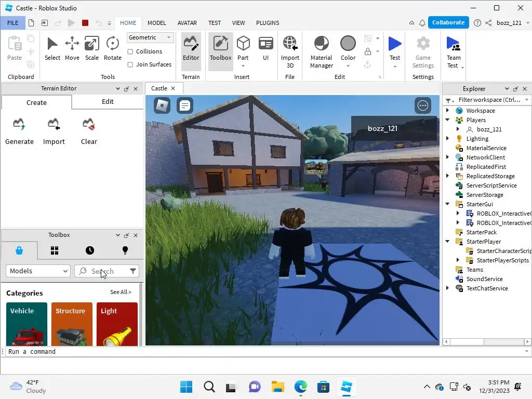This screenshot has width=532, height=399.
Task: Switch to the PLUGINS ribbon tab
Action: (x=268, y=23)
